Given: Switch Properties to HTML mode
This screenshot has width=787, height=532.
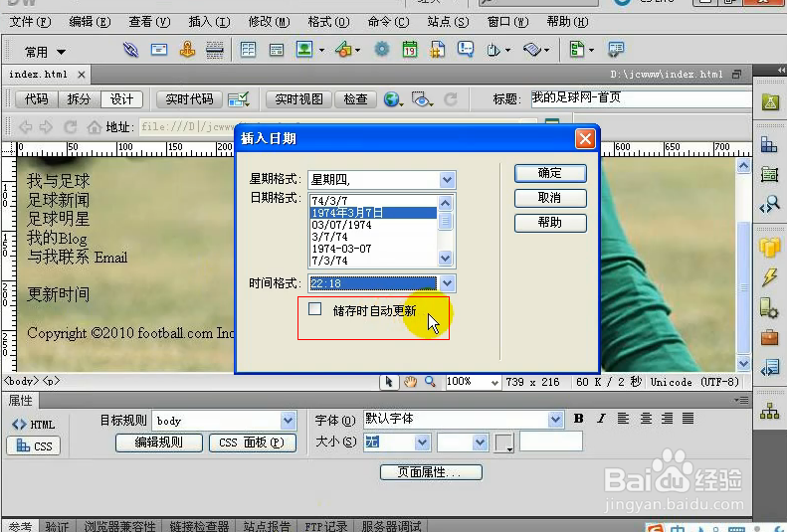Looking at the screenshot, I should pyautogui.click(x=33, y=425).
